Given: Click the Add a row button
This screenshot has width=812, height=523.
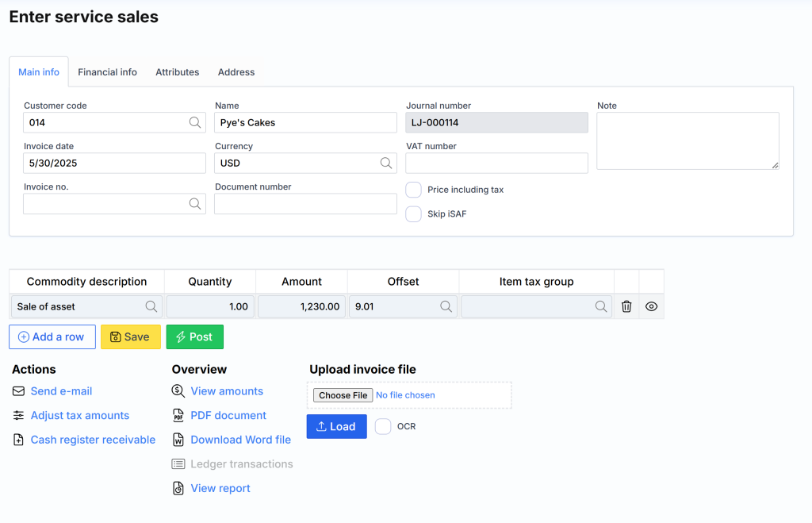Looking at the screenshot, I should [x=52, y=337].
